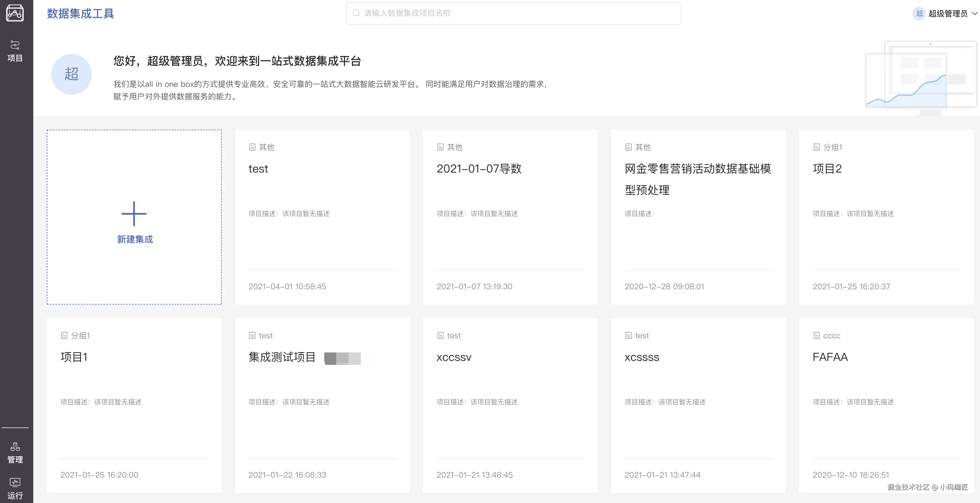The width and height of the screenshot is (980, 503).
Task: Open the 项目1 project card
Action: 74,357
